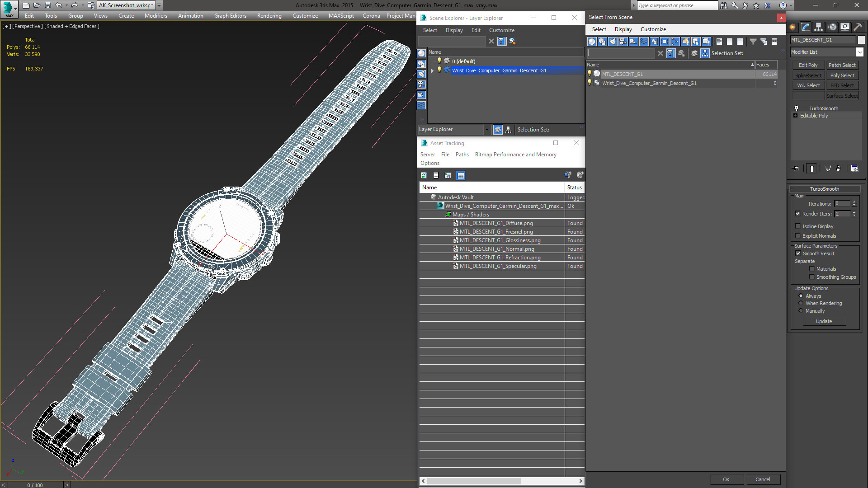This screenshot has width=868, height=488.
Task: Click Undo arrow in quick access toolbar
Action: [x=59, y=5]
